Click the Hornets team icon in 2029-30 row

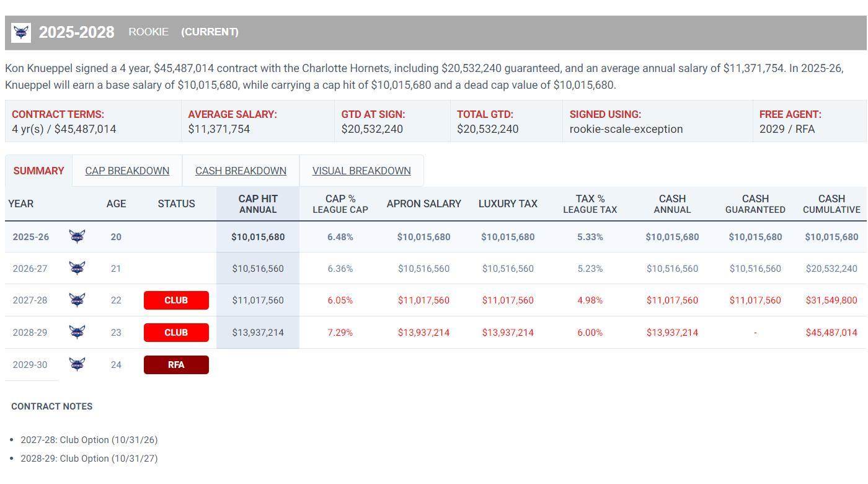click(77, 364)
